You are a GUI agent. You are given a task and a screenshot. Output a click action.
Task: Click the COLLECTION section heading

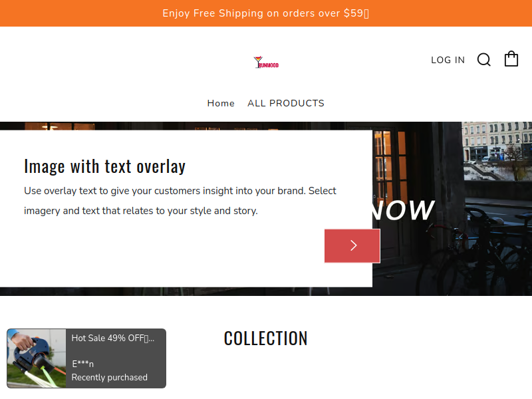coord(265,338)
